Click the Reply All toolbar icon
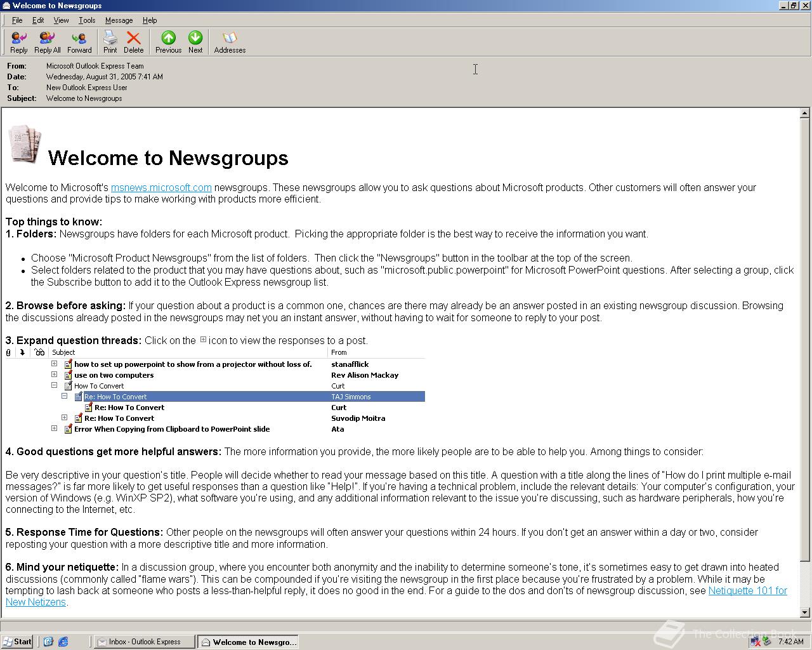The width and height of the screenshot is (812, 650). (48, 43)
